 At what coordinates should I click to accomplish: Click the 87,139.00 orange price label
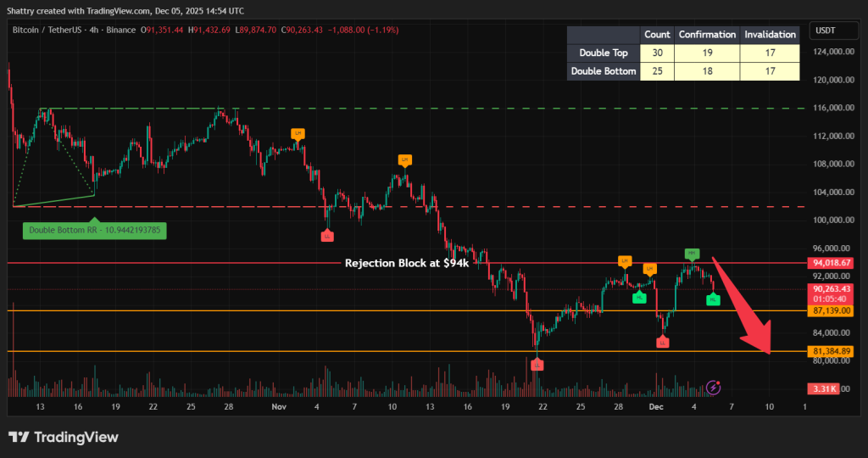click(x=832, y=311)
